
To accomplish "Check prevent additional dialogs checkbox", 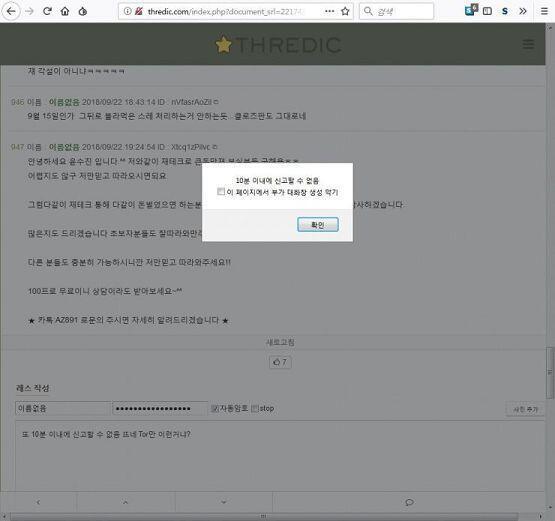I will click(x=221, y=191).
